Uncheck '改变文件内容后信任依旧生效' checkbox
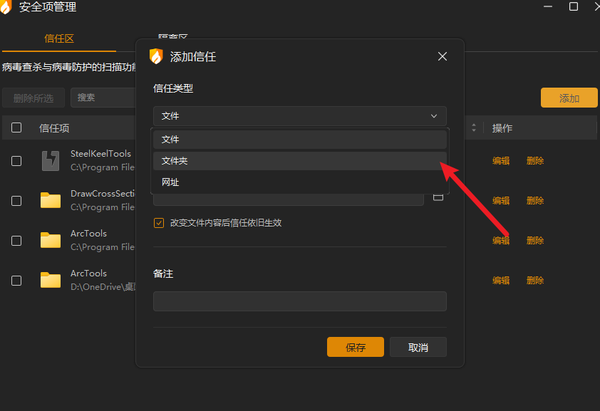Screen dimensions: 600x411 click(x=159, y=223)
